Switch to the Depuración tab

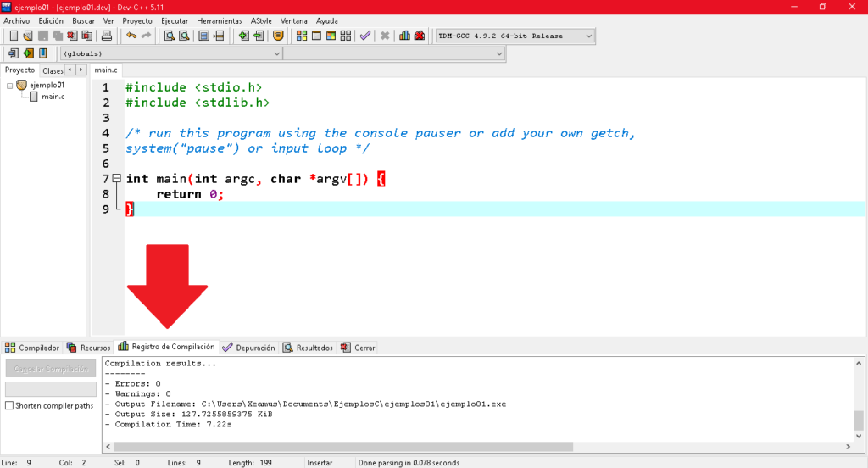click(x=248, y=348)
